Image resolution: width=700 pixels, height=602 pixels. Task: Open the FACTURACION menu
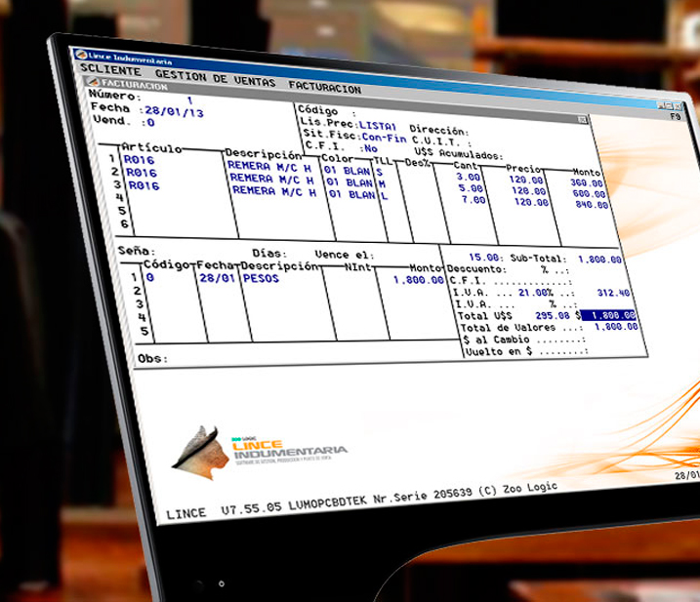324,88
